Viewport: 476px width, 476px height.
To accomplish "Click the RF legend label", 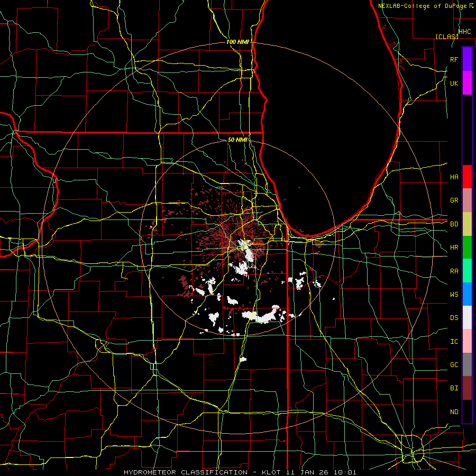I will click(x=454, y=59).
